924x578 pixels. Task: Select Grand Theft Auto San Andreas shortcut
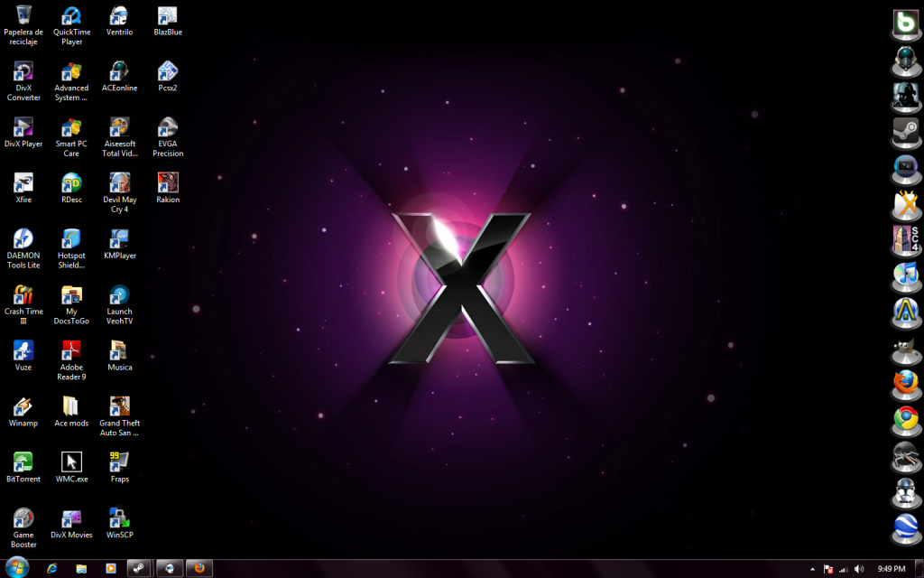[120, 416]
